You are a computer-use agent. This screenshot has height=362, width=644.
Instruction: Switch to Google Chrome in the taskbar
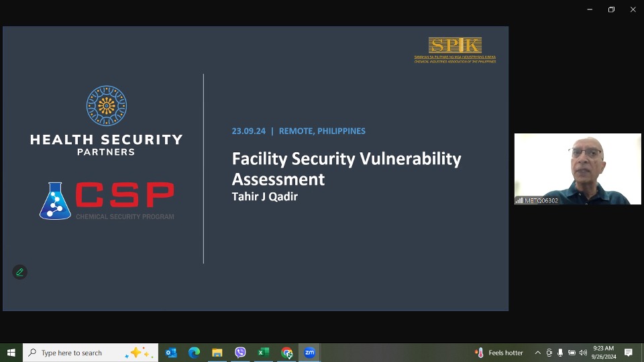(x=286, y=353)
